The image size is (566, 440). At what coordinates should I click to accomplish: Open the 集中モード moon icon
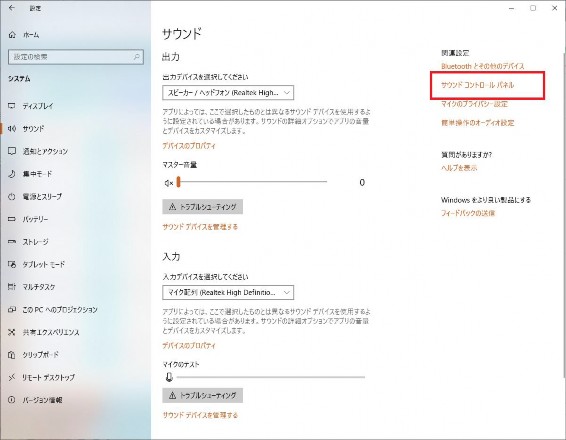pos(12,174)
